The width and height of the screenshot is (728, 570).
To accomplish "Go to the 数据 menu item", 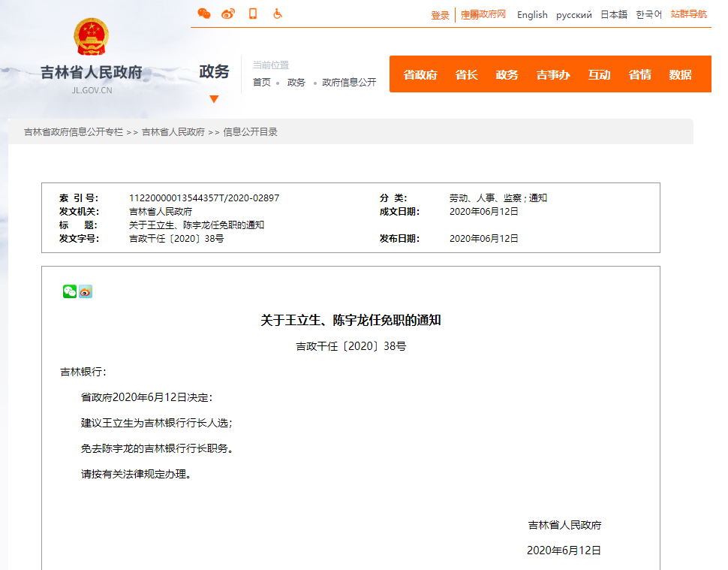I will [680, 74].
